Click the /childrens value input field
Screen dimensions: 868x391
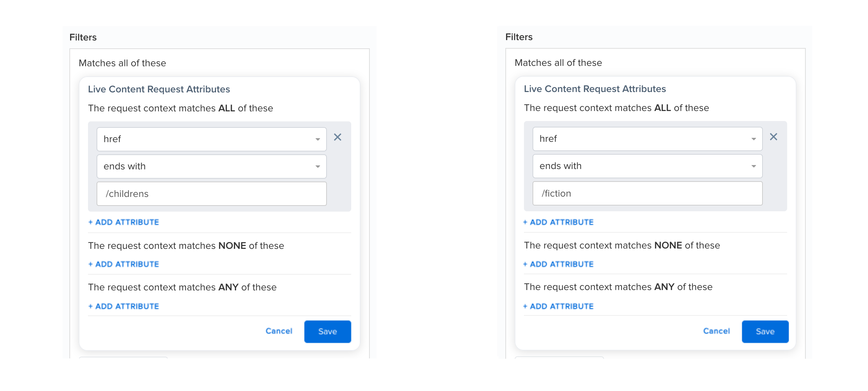pyautogui.click(x=212, y=194)
